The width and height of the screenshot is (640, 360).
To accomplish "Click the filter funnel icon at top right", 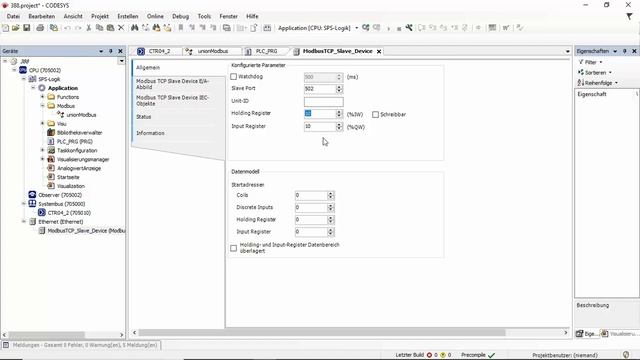I will [x=629, y=16].
